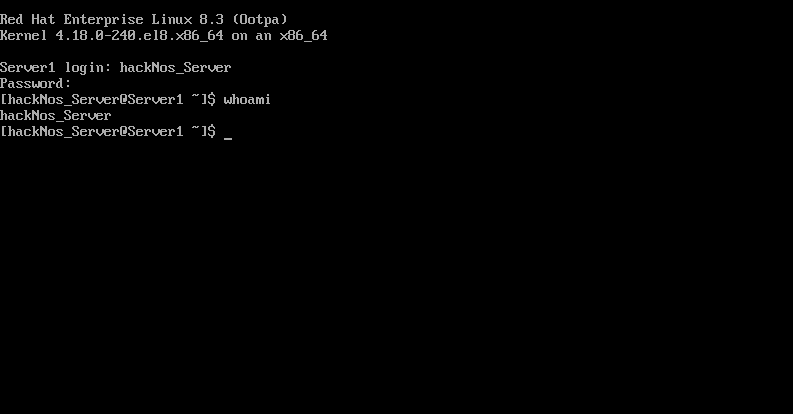793x414 pixels.
Task: Click the x86_64 architecture text ending the kernel line
Action: tap(303, 36)
